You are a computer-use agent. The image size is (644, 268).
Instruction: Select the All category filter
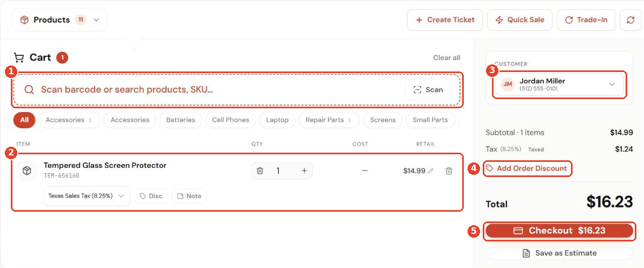pyautogui.click(x=24, y=120)
